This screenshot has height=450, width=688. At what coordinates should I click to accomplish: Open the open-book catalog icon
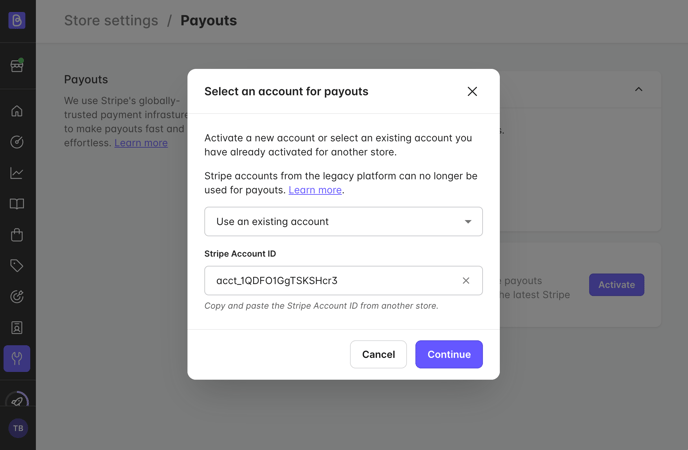(x=17, y=204)
